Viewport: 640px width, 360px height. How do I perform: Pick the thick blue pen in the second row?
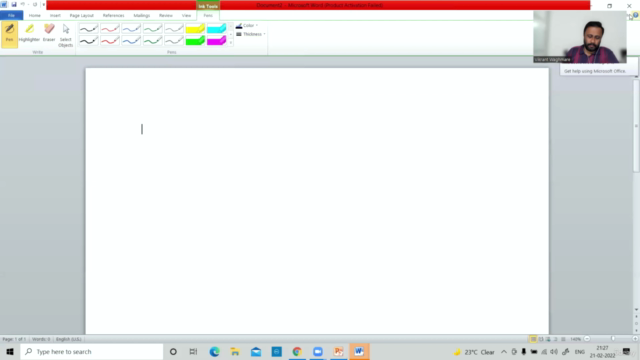click(131, 40)
